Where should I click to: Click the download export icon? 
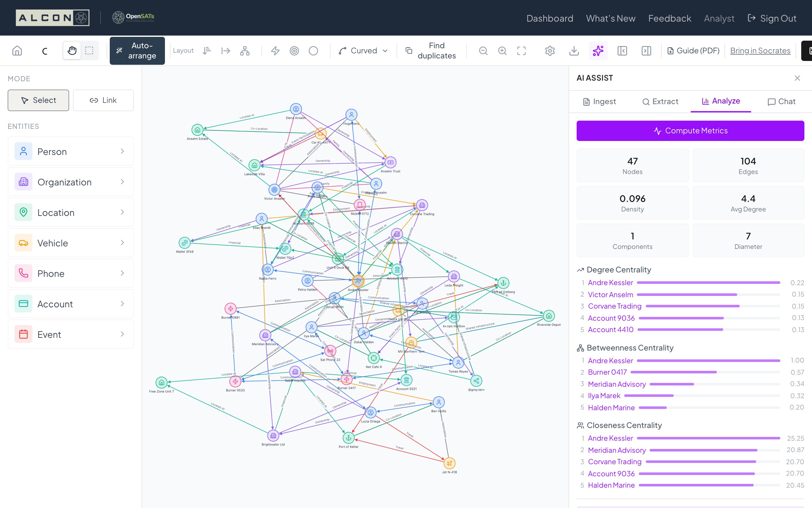click(x=574, y=51)
